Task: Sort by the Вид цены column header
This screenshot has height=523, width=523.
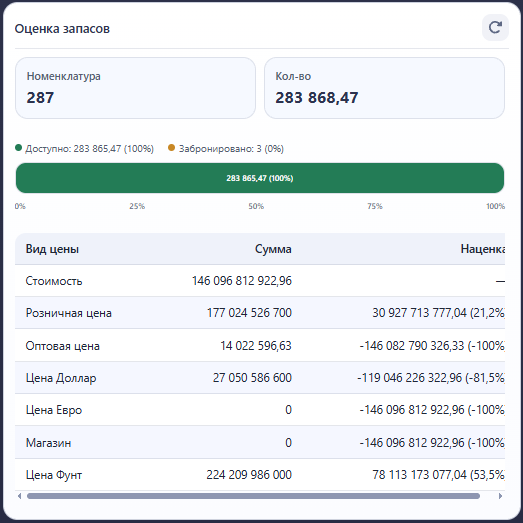Action: [x=52, y=249]
